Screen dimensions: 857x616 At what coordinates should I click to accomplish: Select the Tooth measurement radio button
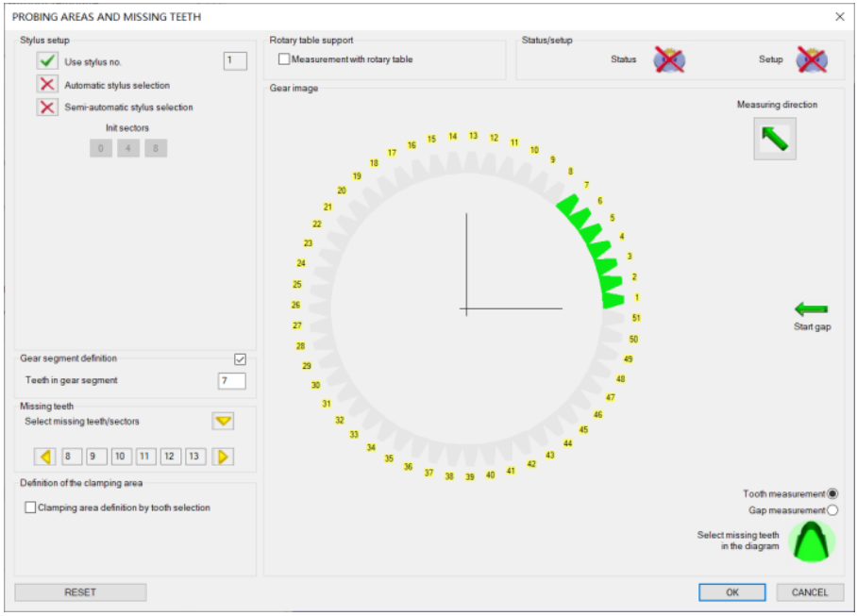coord(832,493)
